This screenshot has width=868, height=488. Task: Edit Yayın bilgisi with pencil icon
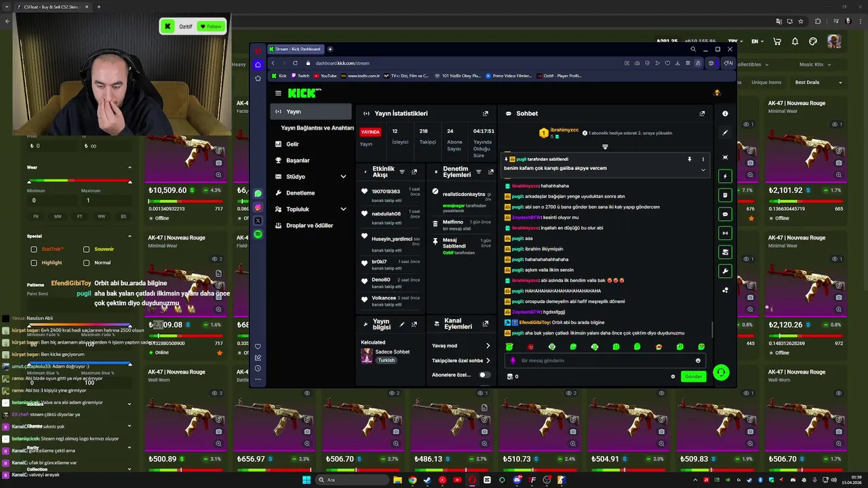pyautogui.click(x=401, y=325)
